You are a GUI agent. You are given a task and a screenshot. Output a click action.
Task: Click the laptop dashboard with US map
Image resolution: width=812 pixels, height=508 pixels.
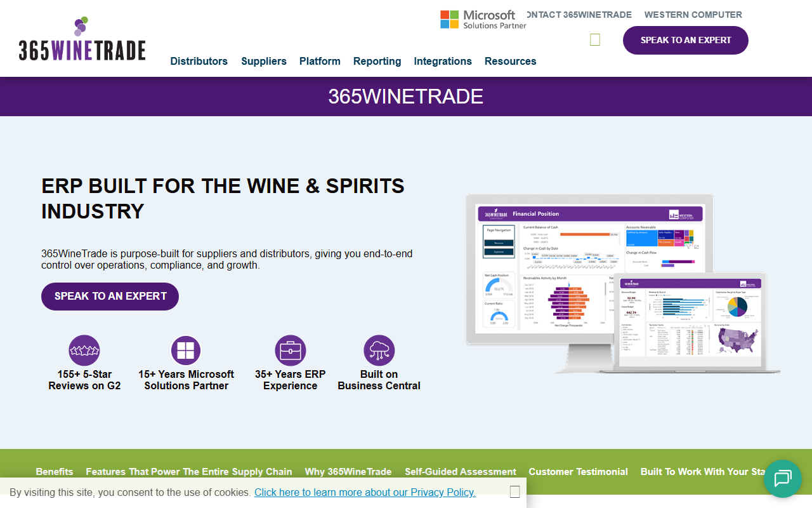pyautogui.click(x=690, y=324)
